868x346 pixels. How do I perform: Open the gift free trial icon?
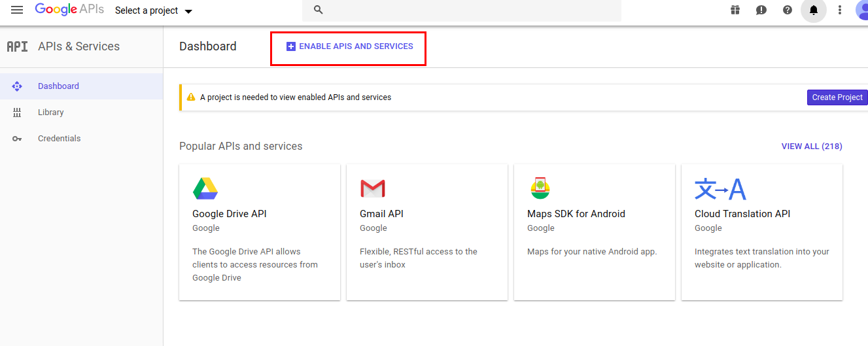[x=735, y=10]
